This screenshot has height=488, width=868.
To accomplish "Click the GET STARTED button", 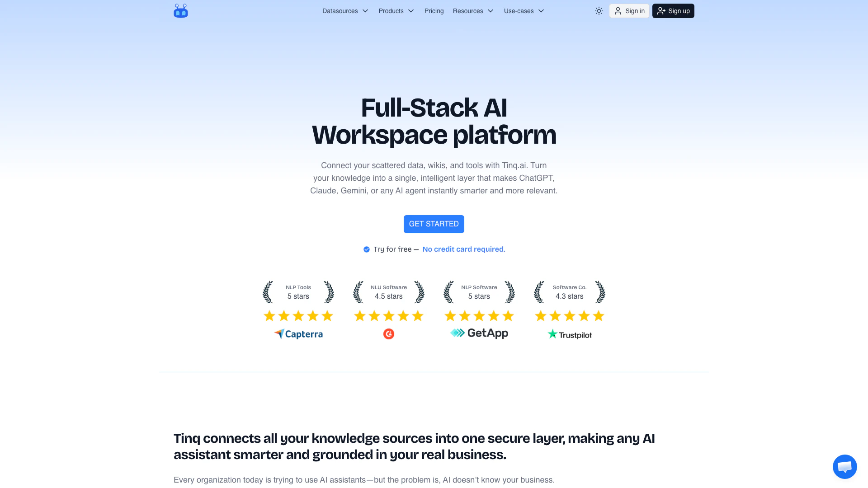I will tap(434, 224).
